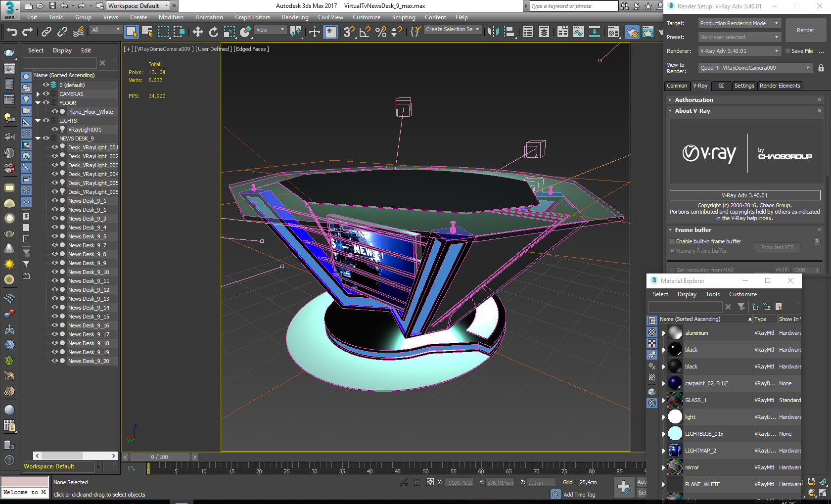Click the Undo arrow icon
This screenshot has width=831, height=504.
pos(11,32)
